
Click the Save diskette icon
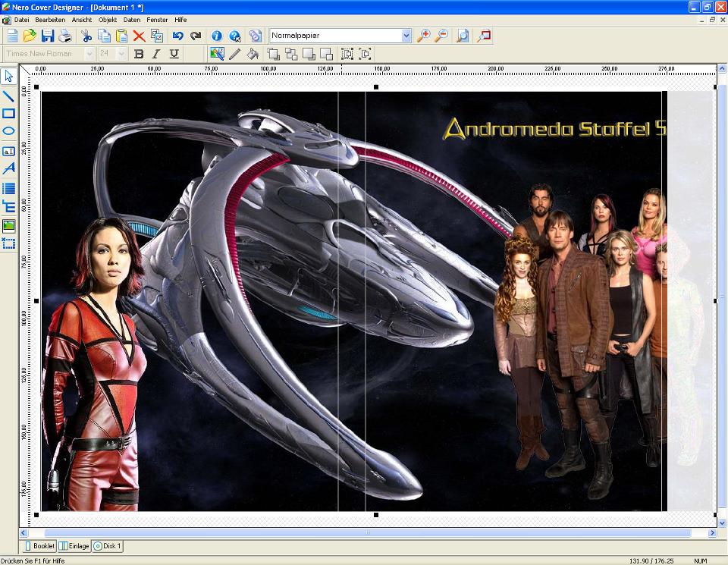tap(48, 36)
